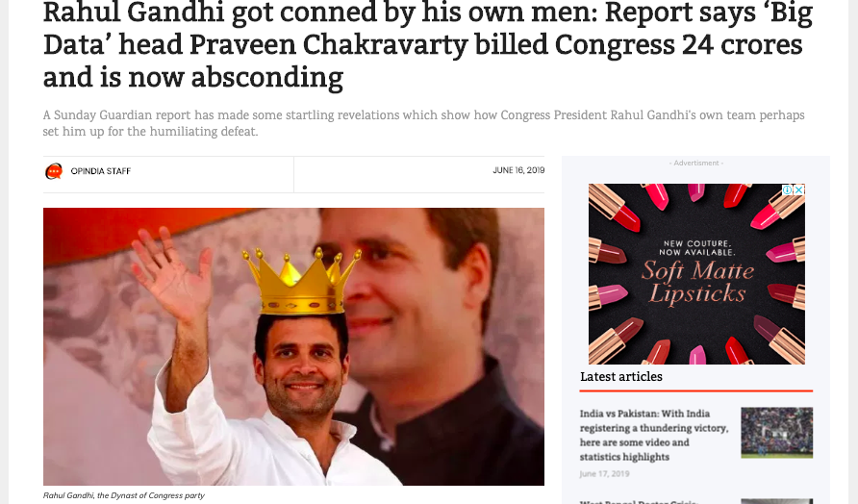Click the page scrollbar on right edge
858x504 pixels.
click(854, 252)
